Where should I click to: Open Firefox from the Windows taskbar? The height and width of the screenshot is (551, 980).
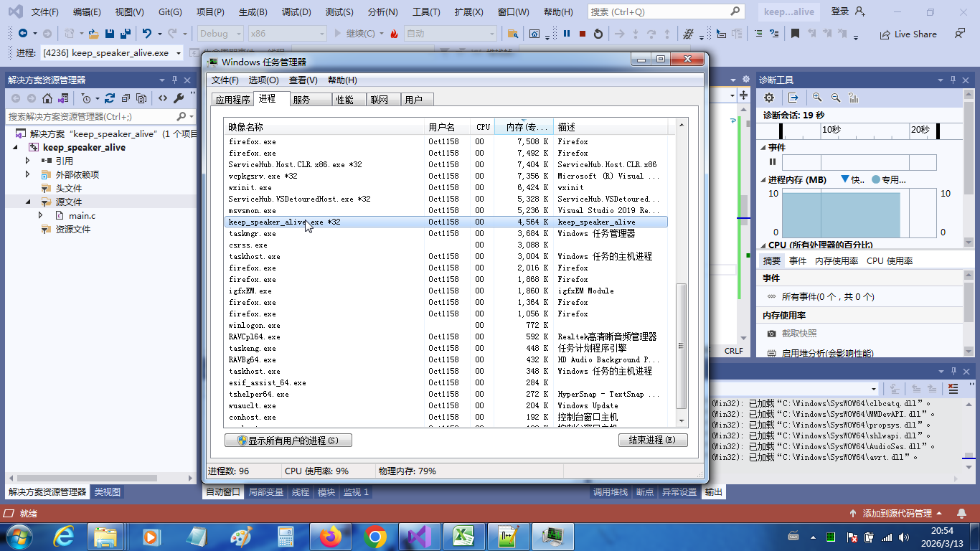coord(331,536)
